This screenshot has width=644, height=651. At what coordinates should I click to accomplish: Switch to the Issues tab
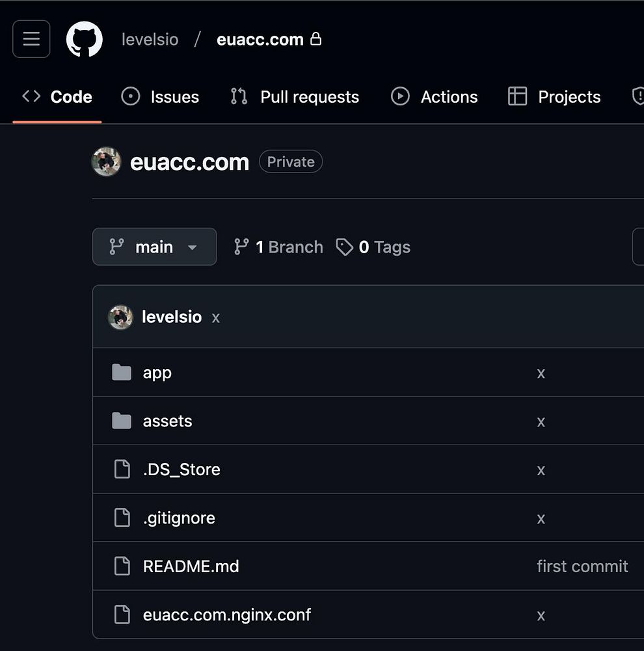pyautogui.click(x=160, y=97)
